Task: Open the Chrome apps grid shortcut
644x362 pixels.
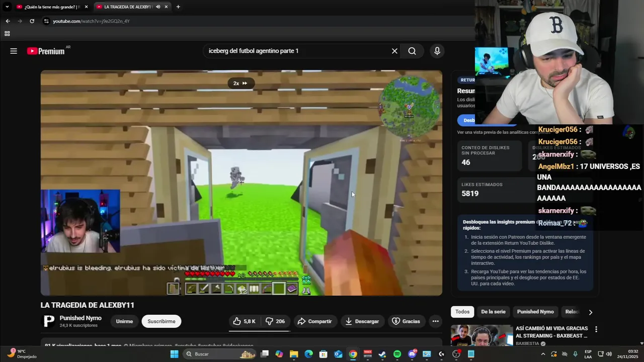Action: 7,34
